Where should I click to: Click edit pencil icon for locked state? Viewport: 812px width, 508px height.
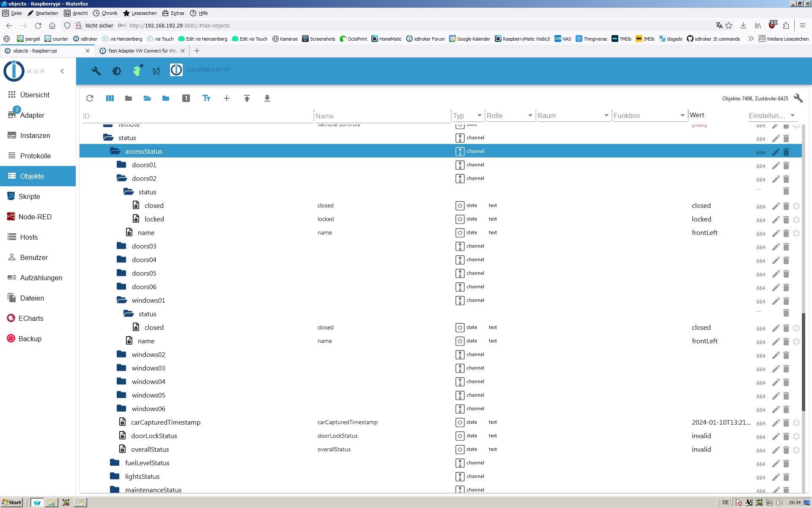click(775, 219)
